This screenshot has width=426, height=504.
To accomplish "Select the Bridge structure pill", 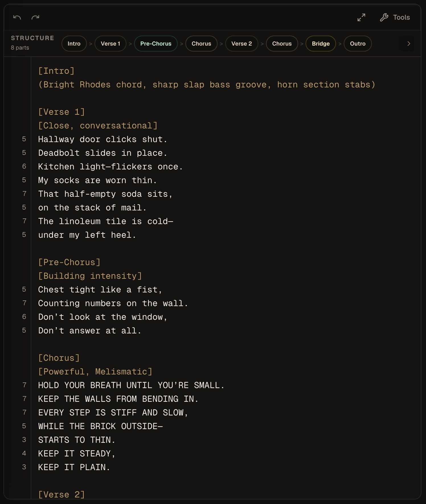I will click(x=321, y=44).
